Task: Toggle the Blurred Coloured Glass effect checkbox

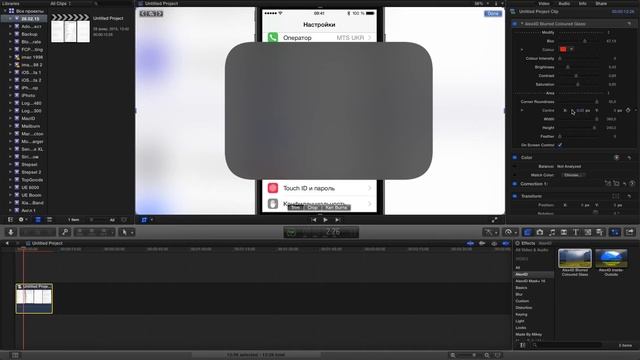Action: 515,24
